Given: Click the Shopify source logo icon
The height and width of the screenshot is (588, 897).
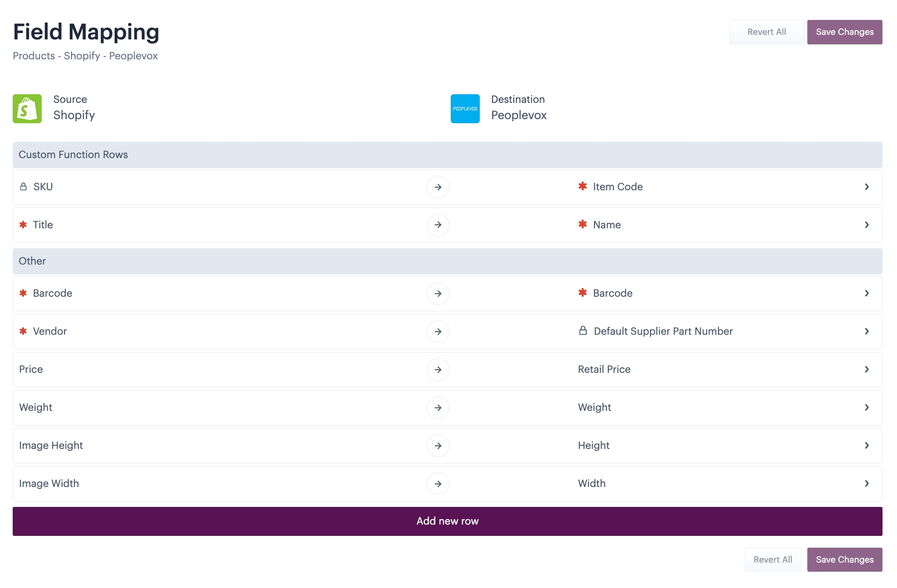Looking at the screenshot, I should tap(27, 109).
